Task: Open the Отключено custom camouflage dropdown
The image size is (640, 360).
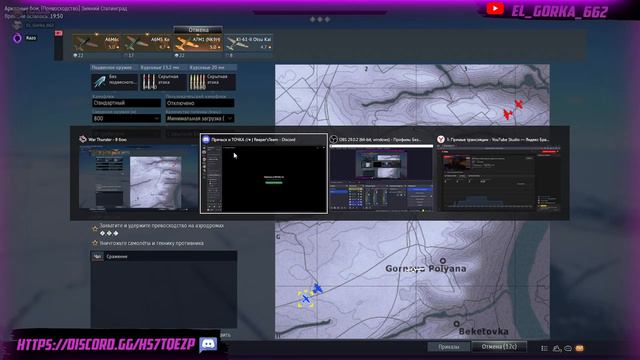Action: (200, 103)
